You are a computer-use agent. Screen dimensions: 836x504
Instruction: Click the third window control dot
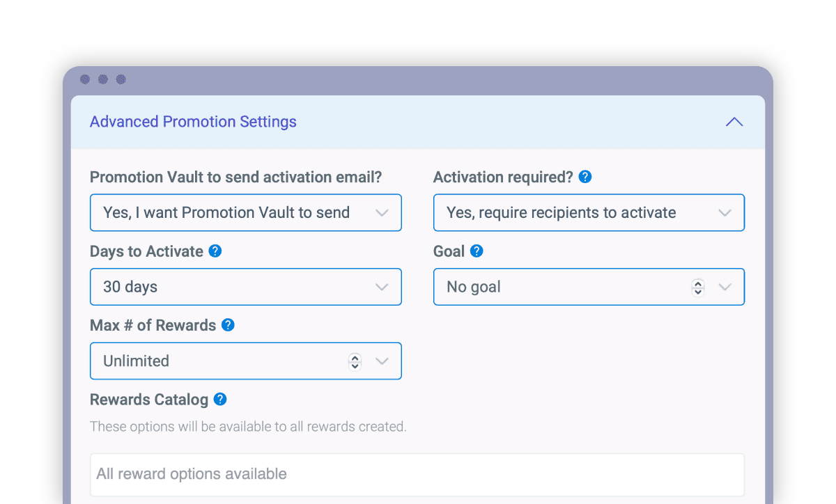point(121,79)
